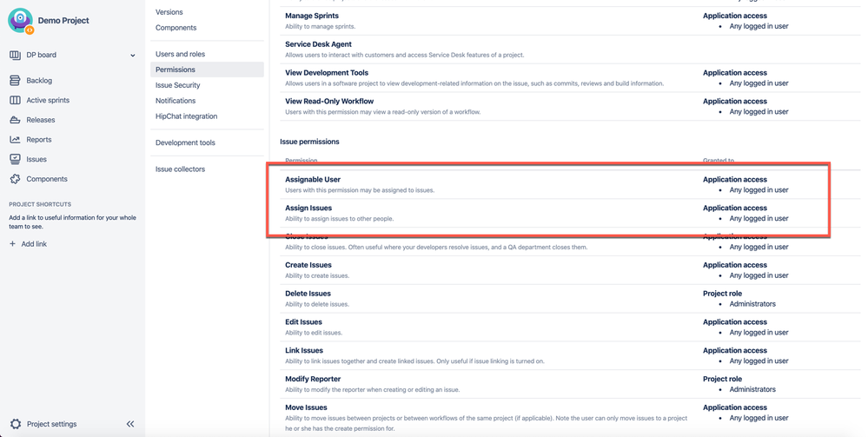Click DP board label in sidebar
This screenshot has height=437, width=868.
click(41, 55)
